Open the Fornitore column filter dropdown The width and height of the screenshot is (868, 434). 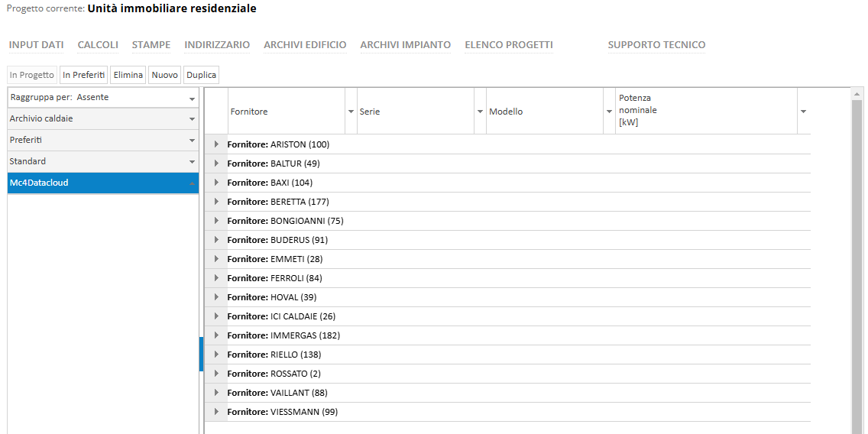pos(351,112)
